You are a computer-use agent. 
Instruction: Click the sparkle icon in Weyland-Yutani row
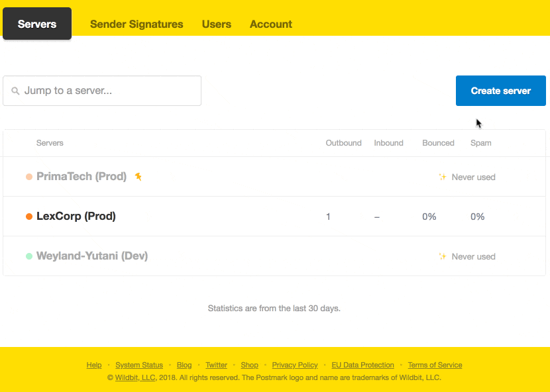(442, 256)
